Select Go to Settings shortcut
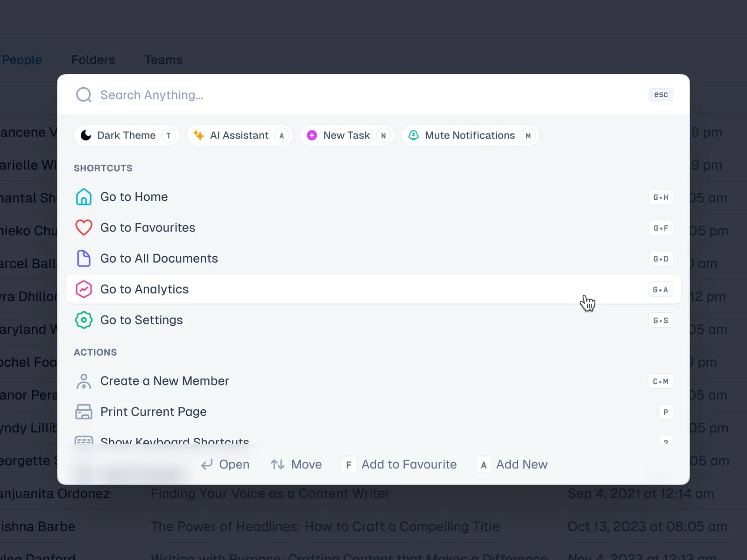The image size is (747, 560). [x=141, y=320]
